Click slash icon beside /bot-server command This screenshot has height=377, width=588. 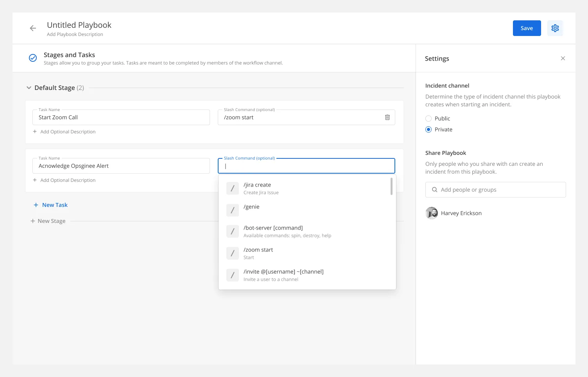click(233, 232)
